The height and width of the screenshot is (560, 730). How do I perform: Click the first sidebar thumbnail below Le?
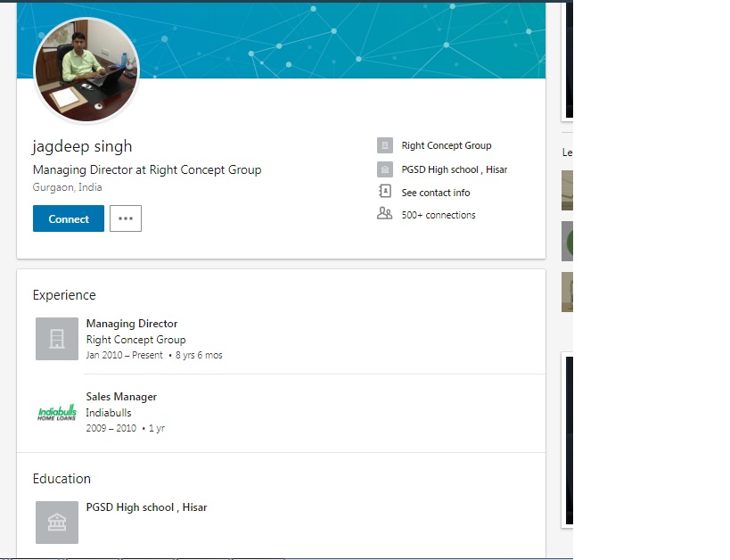pyautogui.click(x=567, y=190)
